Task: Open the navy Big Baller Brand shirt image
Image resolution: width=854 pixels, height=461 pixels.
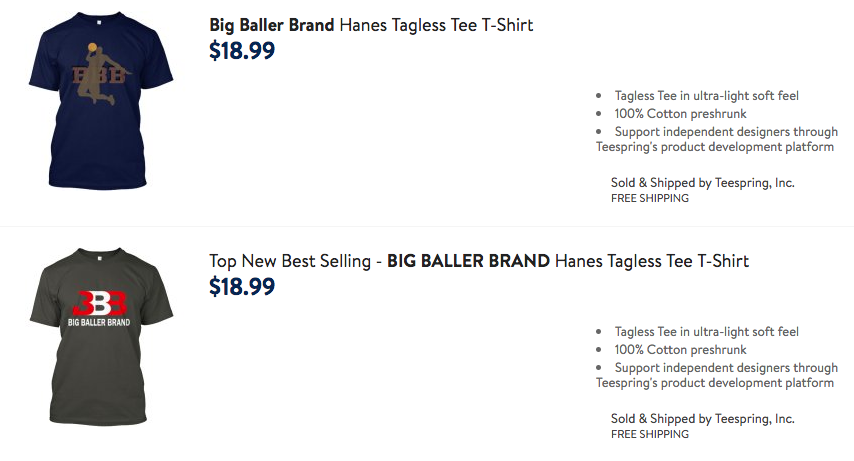Action: coord(101,100)
